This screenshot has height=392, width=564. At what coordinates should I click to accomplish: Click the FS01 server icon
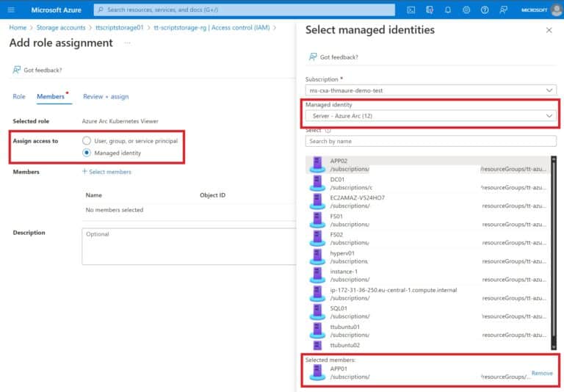(x=317, y=220)
